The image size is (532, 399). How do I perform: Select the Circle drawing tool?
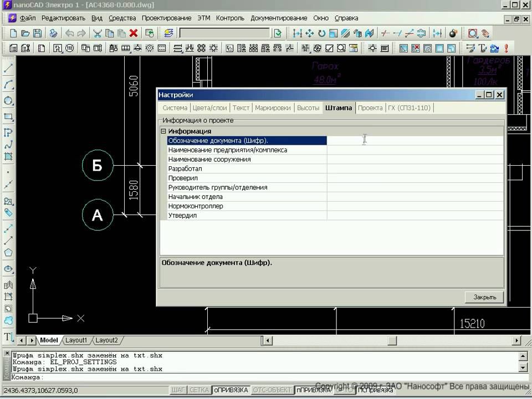(8, 100)
